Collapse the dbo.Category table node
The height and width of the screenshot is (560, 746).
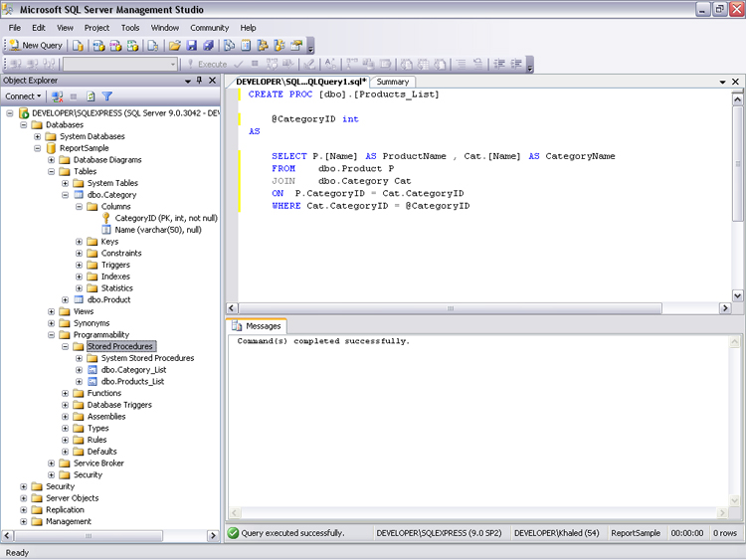click(66, 195)
